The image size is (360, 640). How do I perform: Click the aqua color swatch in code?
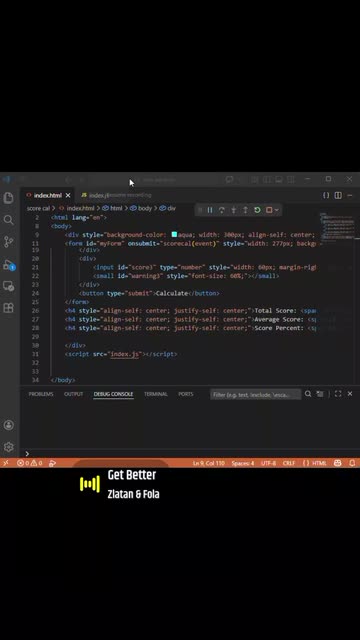tap(174, 234)
